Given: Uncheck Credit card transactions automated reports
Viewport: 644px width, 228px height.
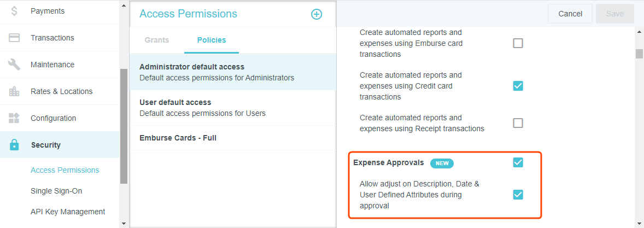Looking at the screenshot, I should [518, 86].
